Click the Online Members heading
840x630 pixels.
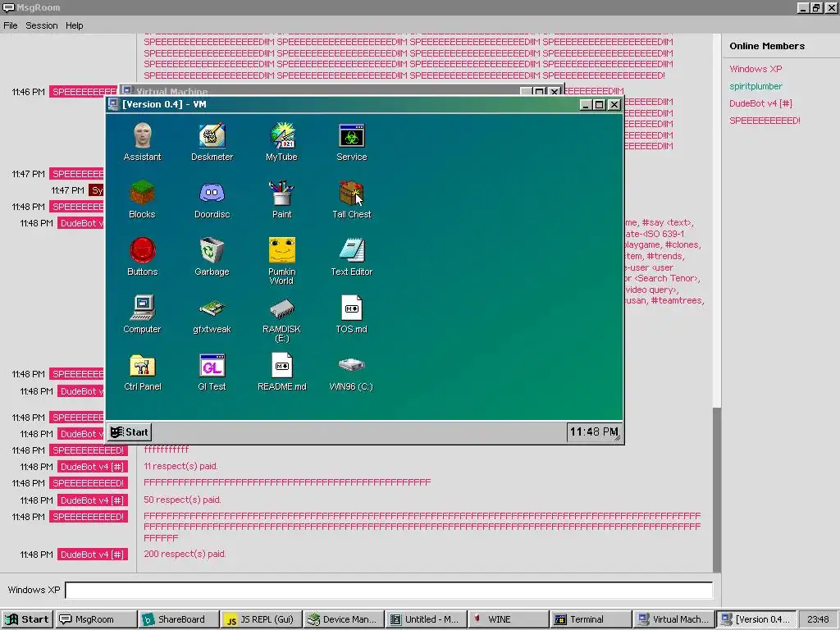point(767,46)
